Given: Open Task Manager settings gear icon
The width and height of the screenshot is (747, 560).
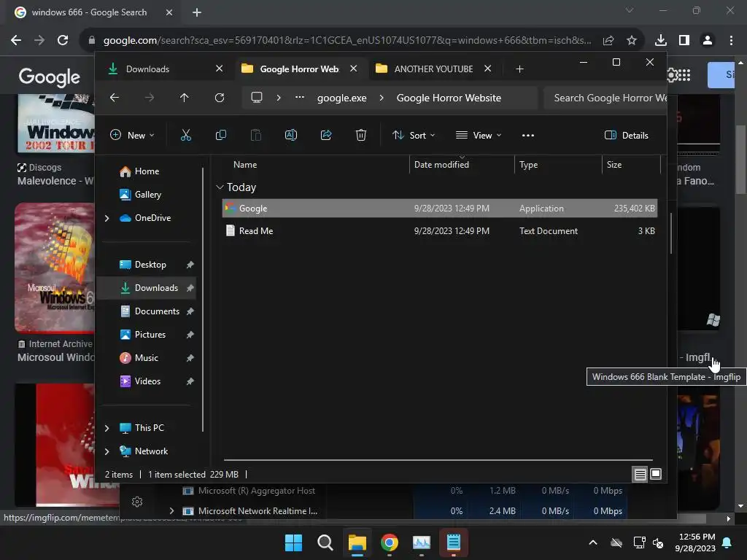Looking at the screenshot, I should coord(137,502).
